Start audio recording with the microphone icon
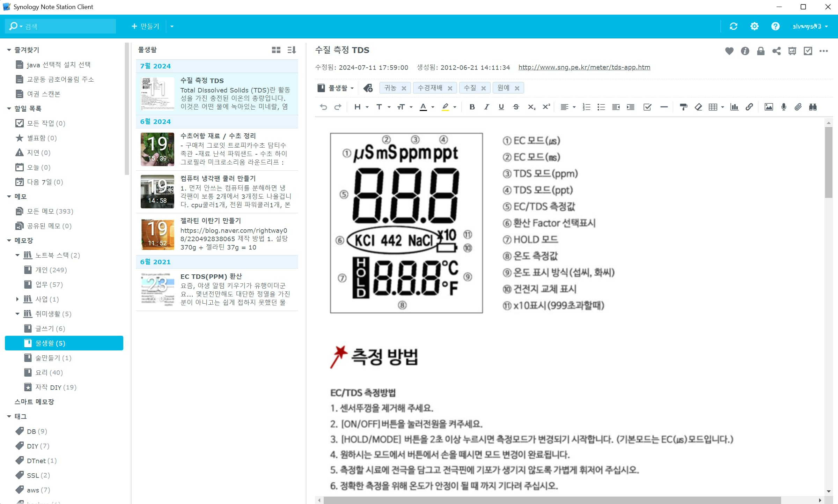Viewport: 838px width, 504px height. 783,107
